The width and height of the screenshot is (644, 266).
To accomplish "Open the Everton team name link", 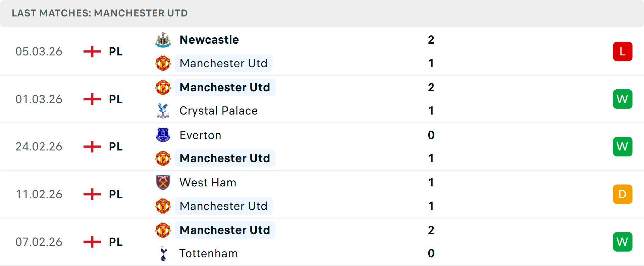I will point(200,135).
